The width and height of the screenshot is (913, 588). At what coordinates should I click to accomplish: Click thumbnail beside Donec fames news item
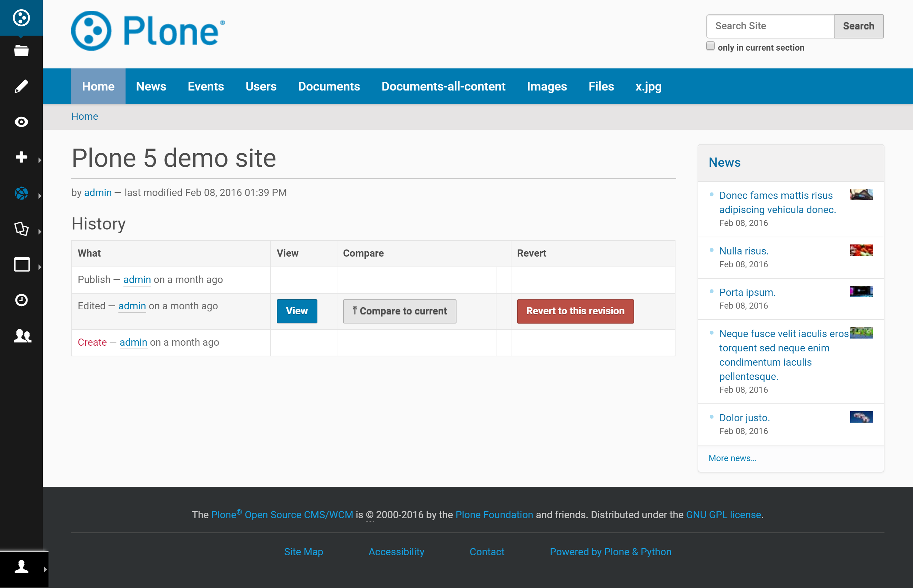[x=861, y=194]
